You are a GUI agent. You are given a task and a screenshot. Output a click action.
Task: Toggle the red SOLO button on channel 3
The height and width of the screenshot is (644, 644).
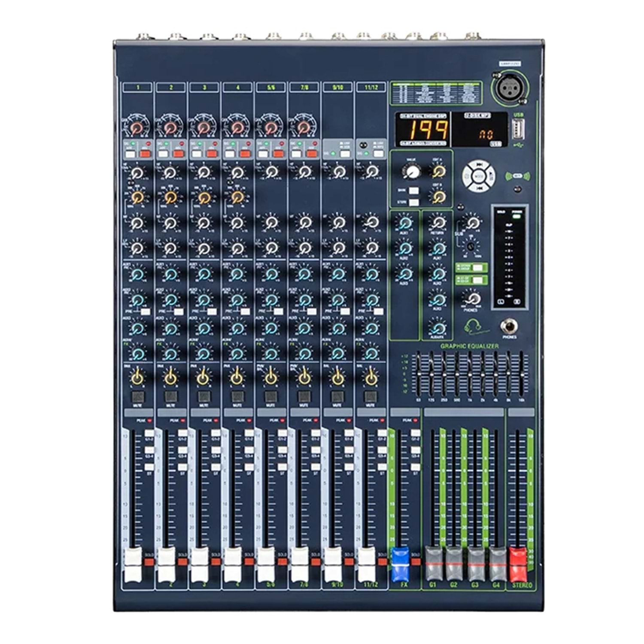[216, 562]
